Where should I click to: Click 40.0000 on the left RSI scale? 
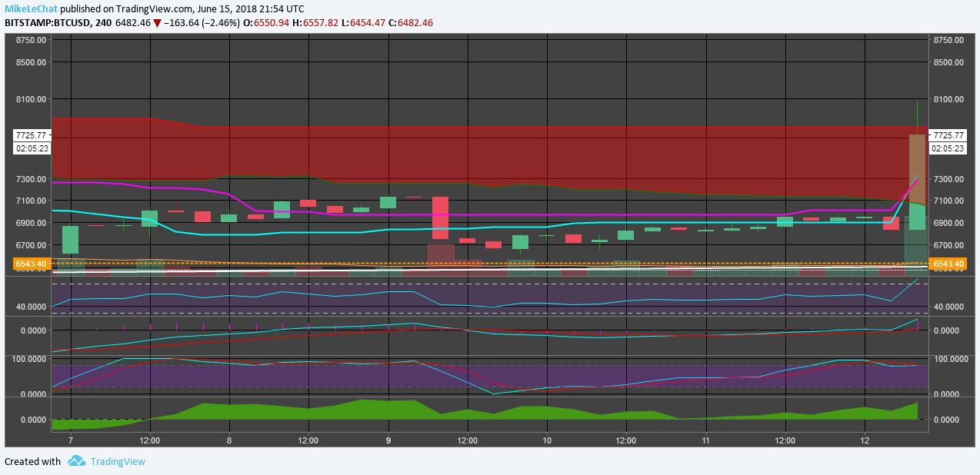pyautogui.click(x=31, y=307)
